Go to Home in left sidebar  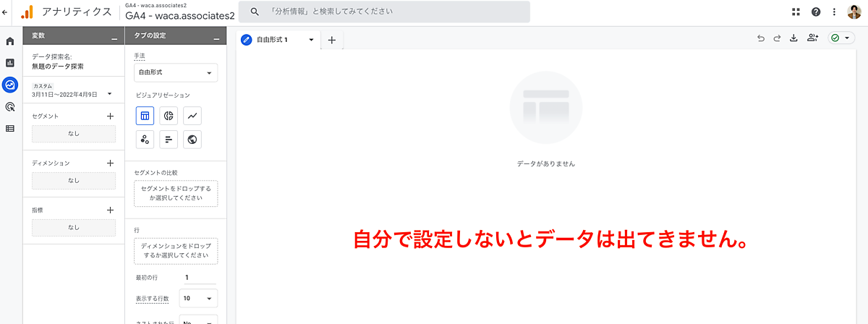click(10, 41)
